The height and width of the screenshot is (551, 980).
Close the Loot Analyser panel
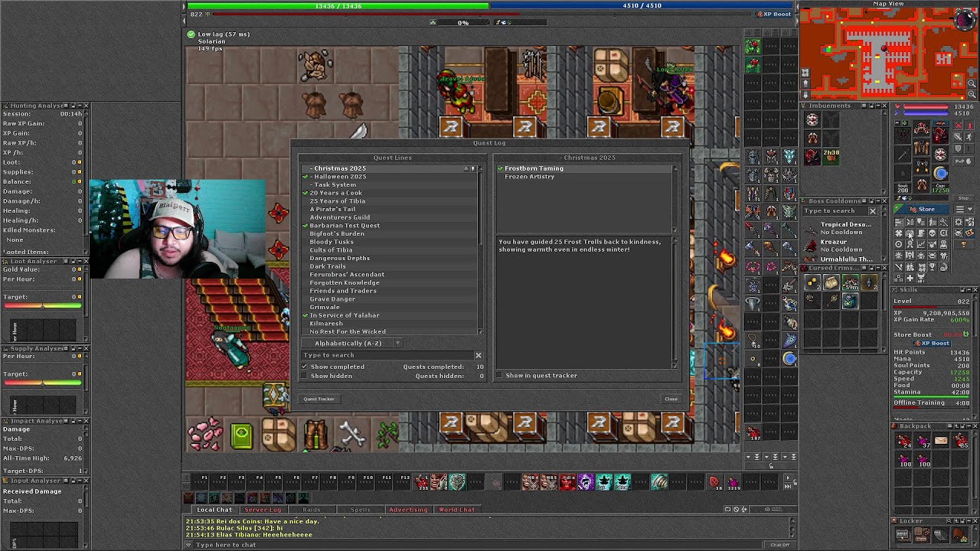(x=86, y=261)
